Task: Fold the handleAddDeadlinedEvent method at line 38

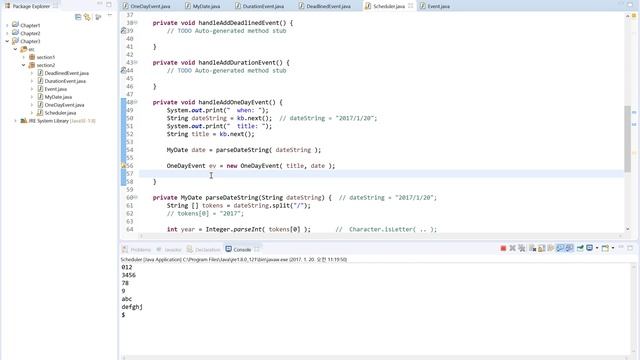Action: (136, 23)
